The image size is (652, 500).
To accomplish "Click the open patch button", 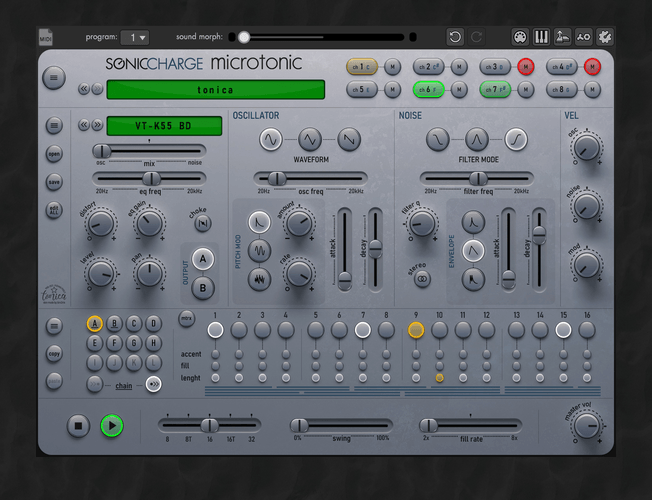I will point(54,154).
